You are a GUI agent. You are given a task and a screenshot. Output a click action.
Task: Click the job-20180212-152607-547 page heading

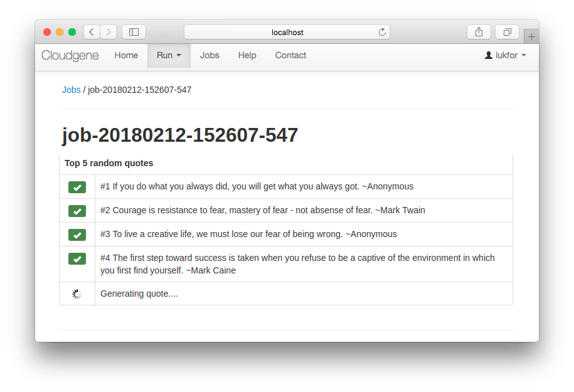point(180,135)
